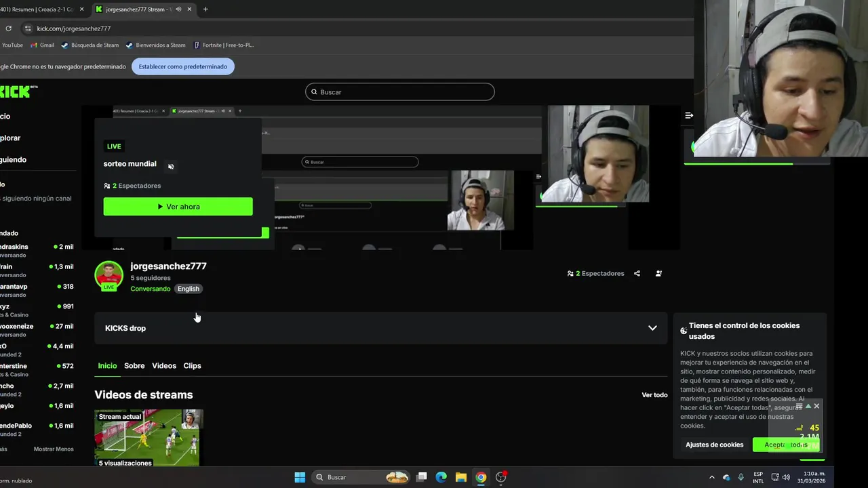
Task: Open sidebar channel with 2,7 mil viewers
Action: pyautogui.click(x=37, y=390)
